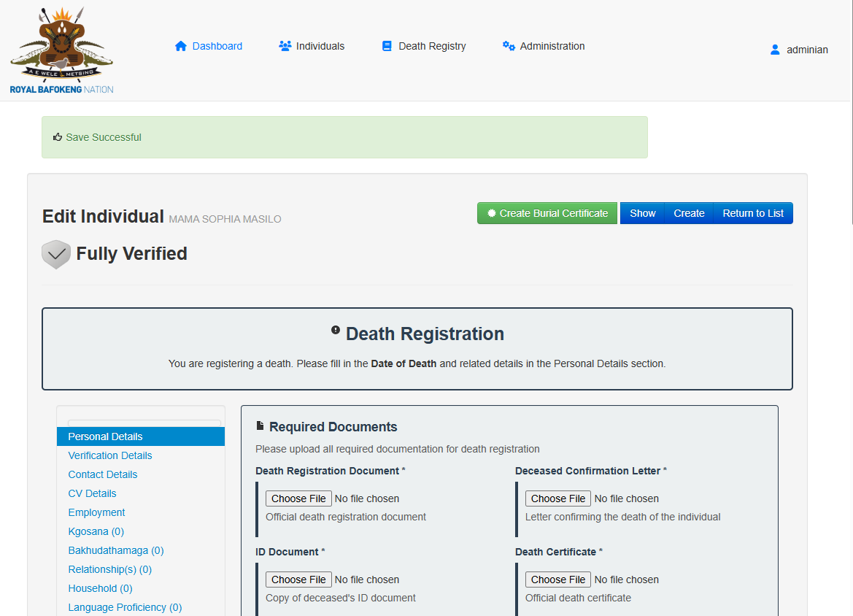Click the Death Registry book icon
This screenshot has width=853, height=616.
click(x=387, y=46)
